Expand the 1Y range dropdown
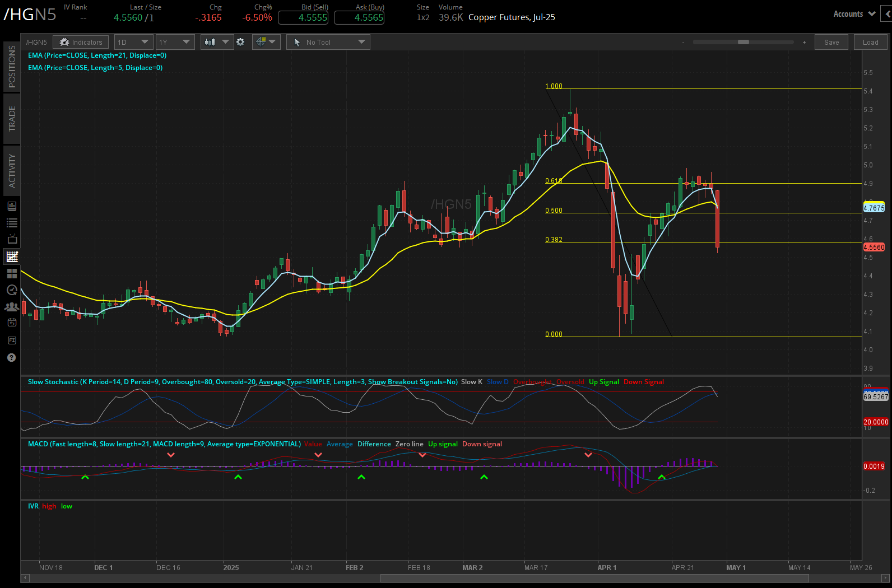The height and width of the screenshot is (588, 892). click(175, 42)
